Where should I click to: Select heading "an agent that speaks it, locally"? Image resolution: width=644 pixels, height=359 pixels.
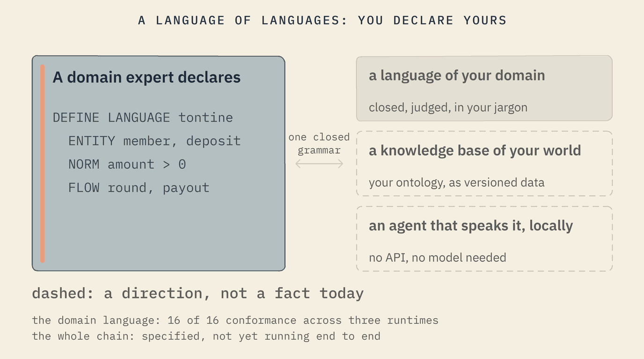[471, 226]
